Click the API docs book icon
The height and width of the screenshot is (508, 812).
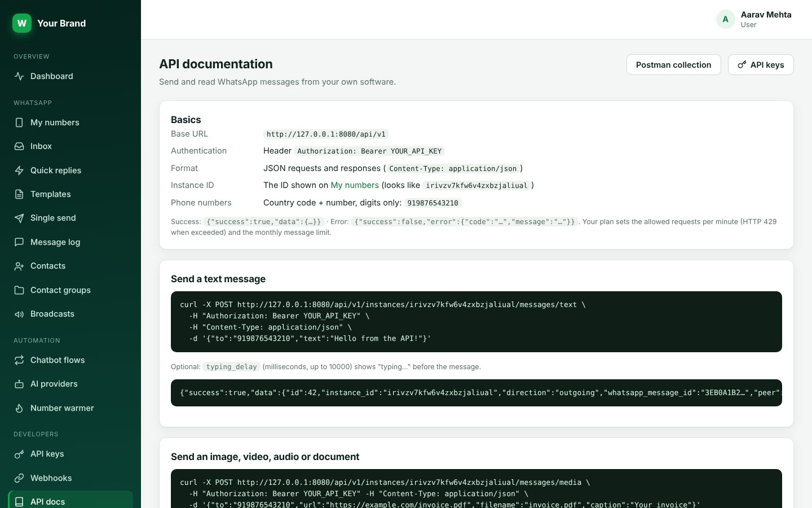tap(19, 502)
